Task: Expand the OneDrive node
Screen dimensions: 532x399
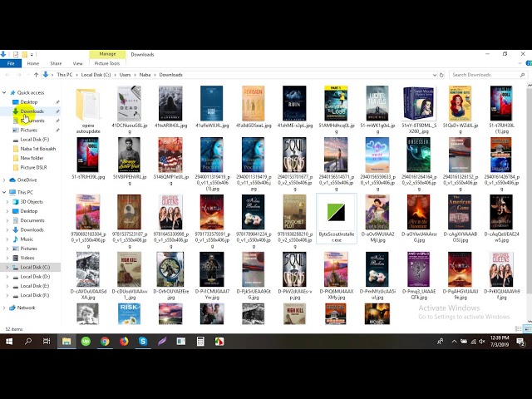Action: [4, 180]
